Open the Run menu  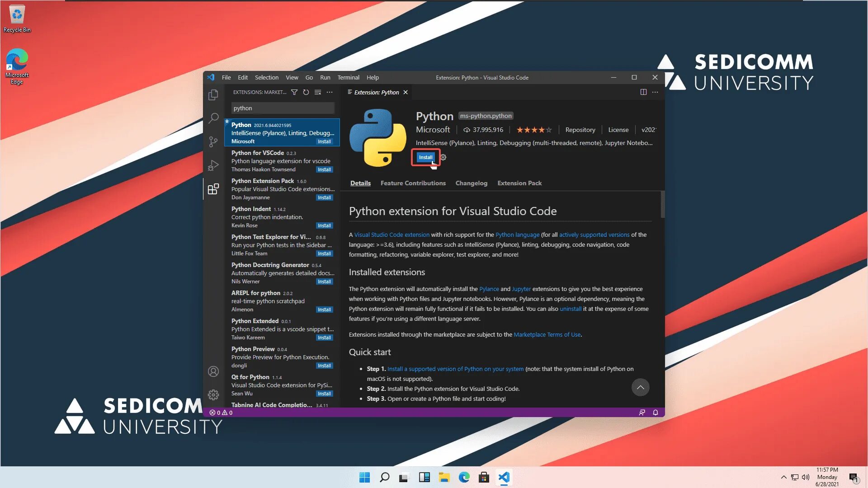pyautogui.click(x=325, y=78)
